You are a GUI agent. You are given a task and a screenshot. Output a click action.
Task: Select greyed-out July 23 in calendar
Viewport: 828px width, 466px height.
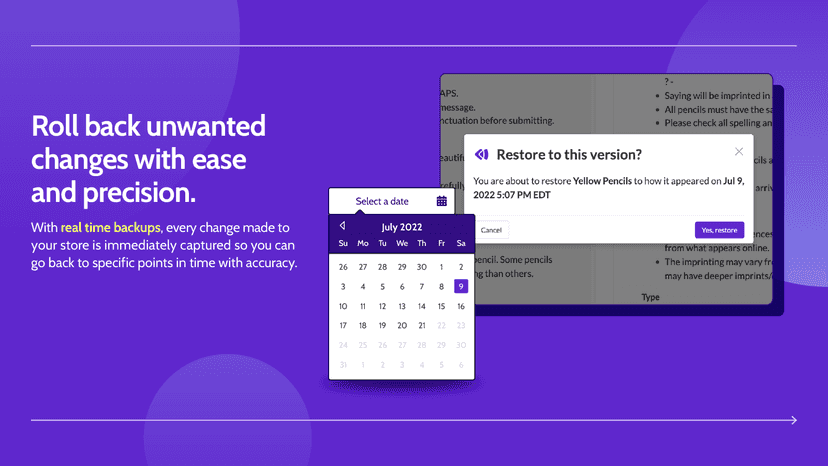pos(461,325)
